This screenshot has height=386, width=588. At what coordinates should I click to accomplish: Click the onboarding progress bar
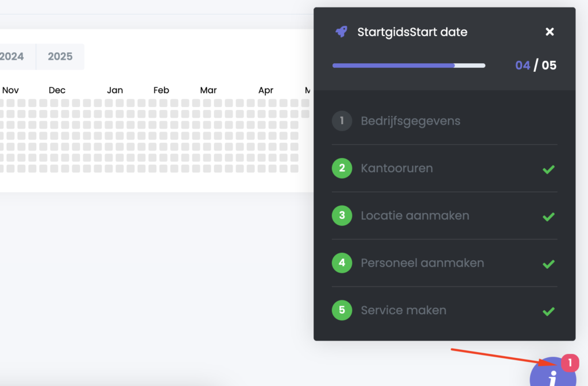click(408, 65)
